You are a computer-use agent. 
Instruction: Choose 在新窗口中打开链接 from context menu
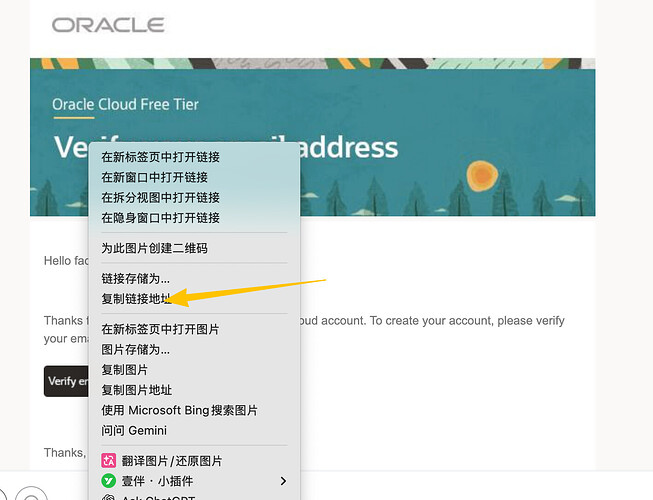(x=194, y=177)
